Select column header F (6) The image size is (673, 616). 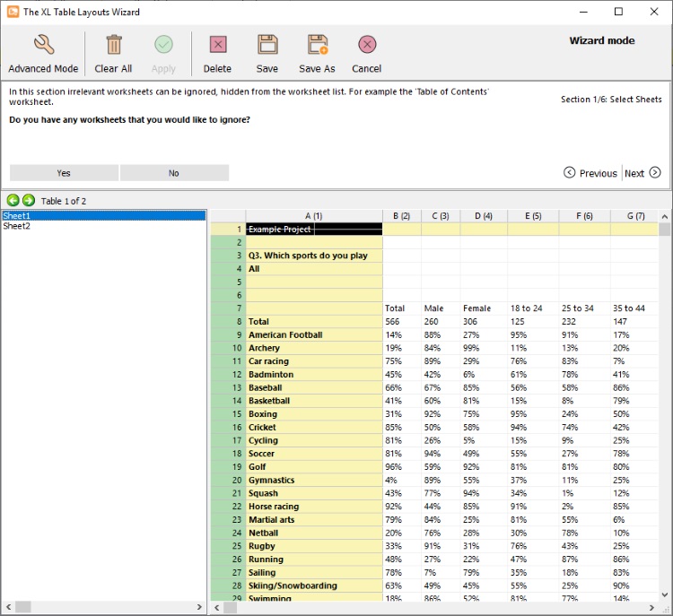point(584,216)
